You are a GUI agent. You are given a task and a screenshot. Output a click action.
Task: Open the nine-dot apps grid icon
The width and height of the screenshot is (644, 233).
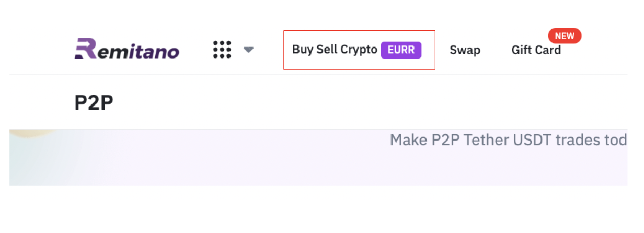[222, 50]
